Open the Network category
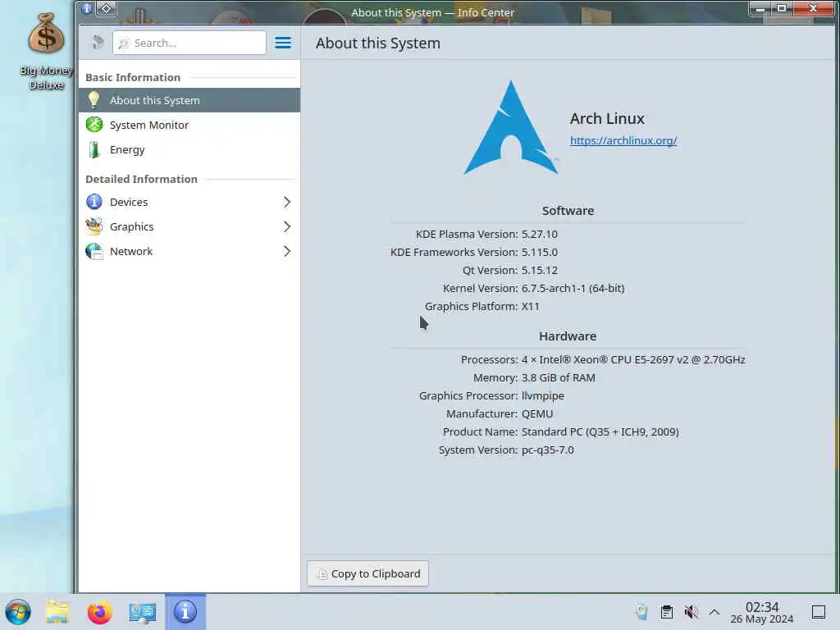 (189, 251)
